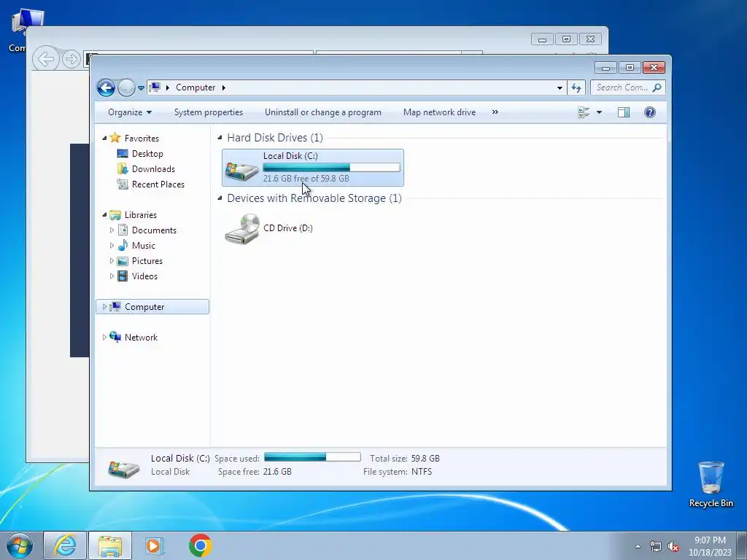747x560 pixels.
Task: Click the Forward navigation arrow in Explorer
Action: [126, 87]
